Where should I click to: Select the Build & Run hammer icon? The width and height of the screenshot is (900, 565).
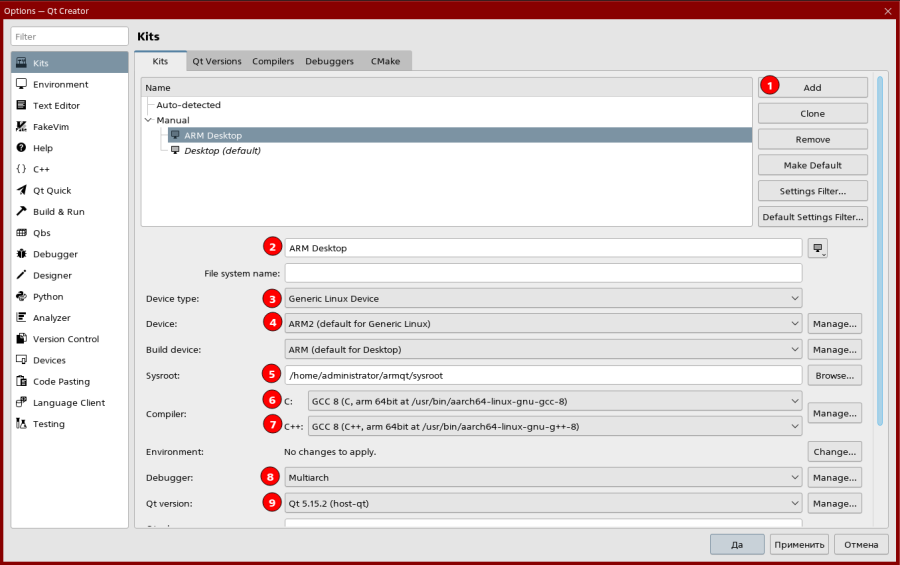pyautogui.click(x=21, y=212)
